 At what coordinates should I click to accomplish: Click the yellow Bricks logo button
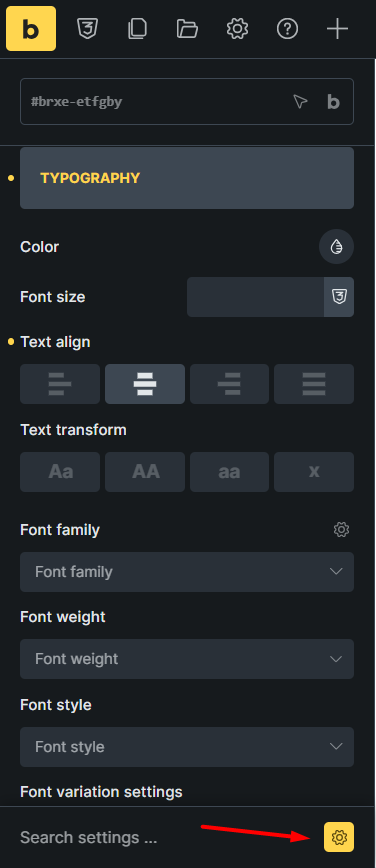(31, 29)
